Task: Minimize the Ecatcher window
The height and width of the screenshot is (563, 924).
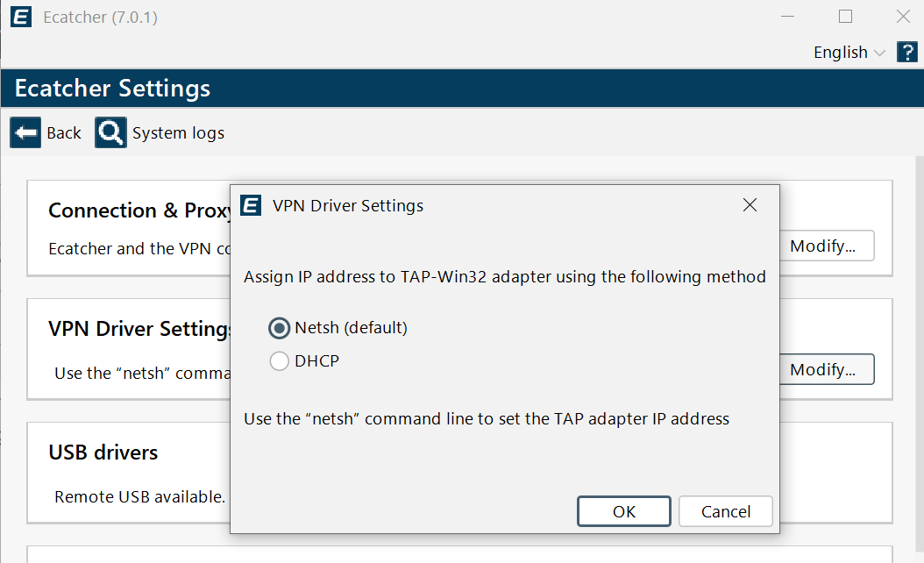Action: tap(788, 17)
